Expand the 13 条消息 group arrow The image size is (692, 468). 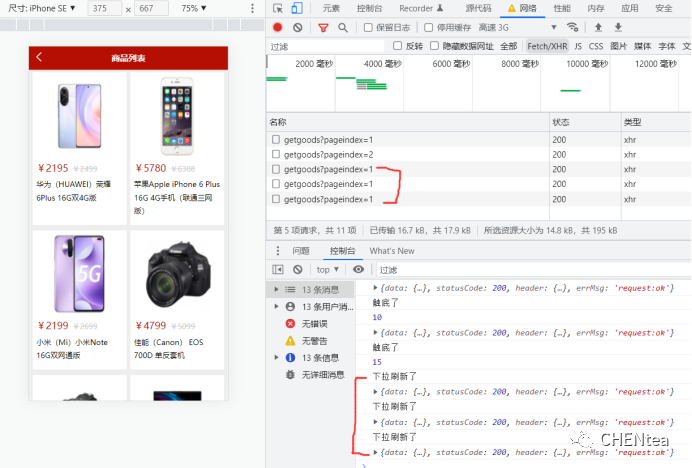[x=277, y=290]
